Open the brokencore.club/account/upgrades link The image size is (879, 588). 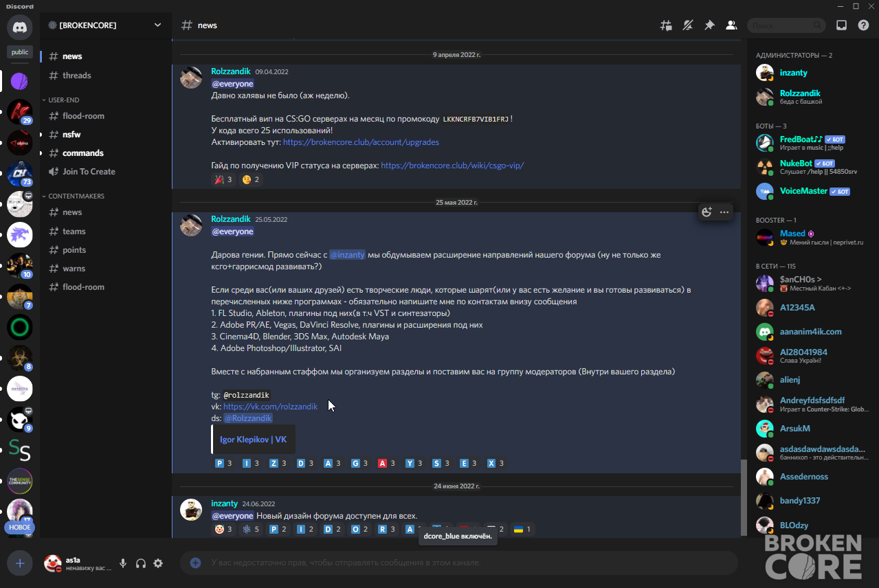(x=361, y=142)
